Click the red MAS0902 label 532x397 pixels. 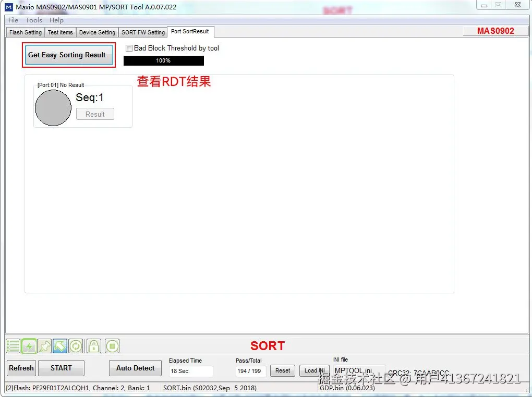pyautogui.click(x=495, y=31)
